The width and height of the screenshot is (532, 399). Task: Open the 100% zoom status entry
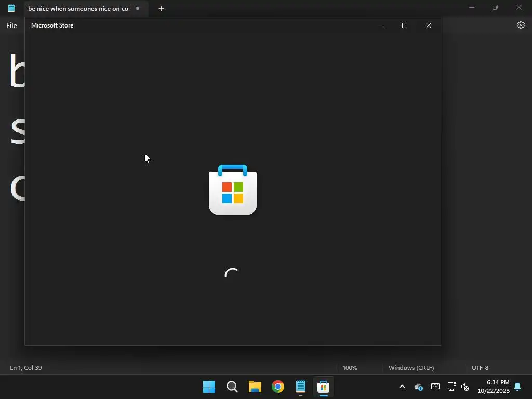click(x=350, y=368)
